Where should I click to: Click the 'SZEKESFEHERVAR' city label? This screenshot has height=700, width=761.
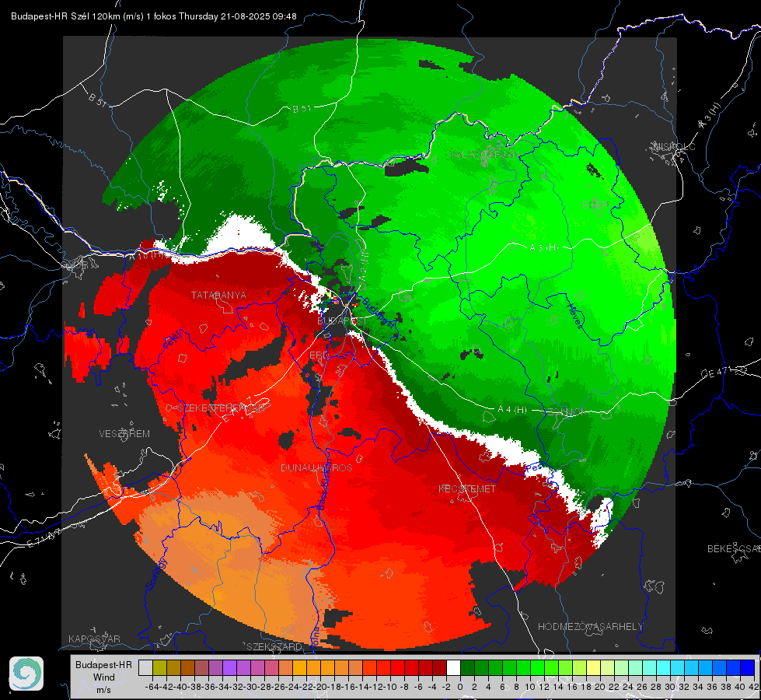222,408
